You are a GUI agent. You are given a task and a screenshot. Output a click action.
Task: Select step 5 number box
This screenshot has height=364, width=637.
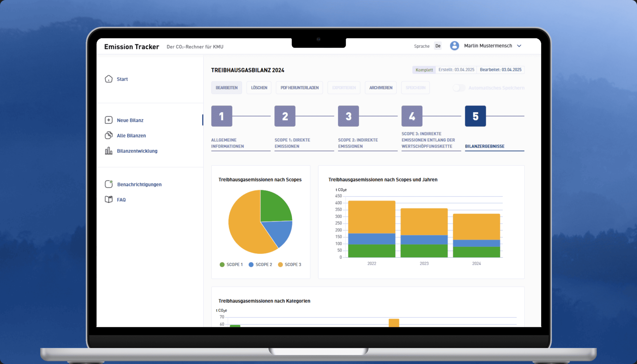(475, 116)
